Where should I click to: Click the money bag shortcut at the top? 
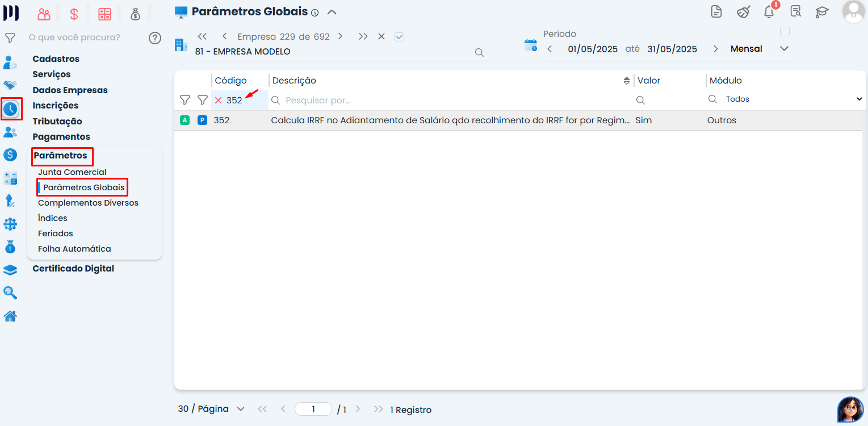point(135,14)
